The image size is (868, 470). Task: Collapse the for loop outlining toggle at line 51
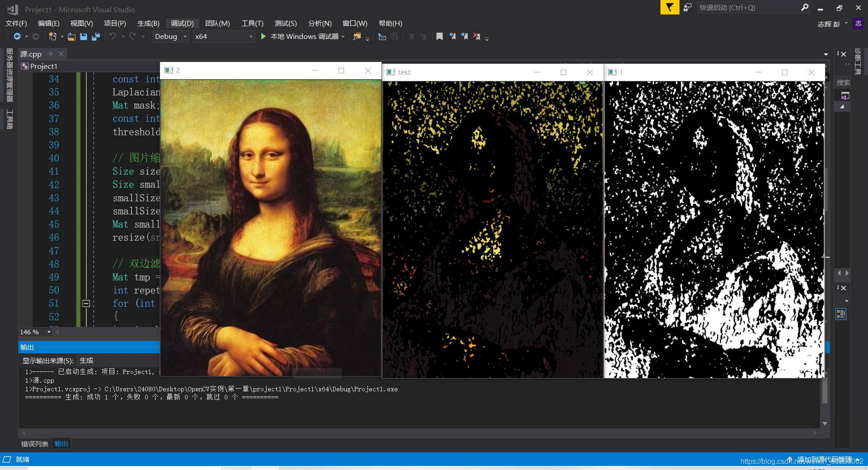[x=86, y=304]
